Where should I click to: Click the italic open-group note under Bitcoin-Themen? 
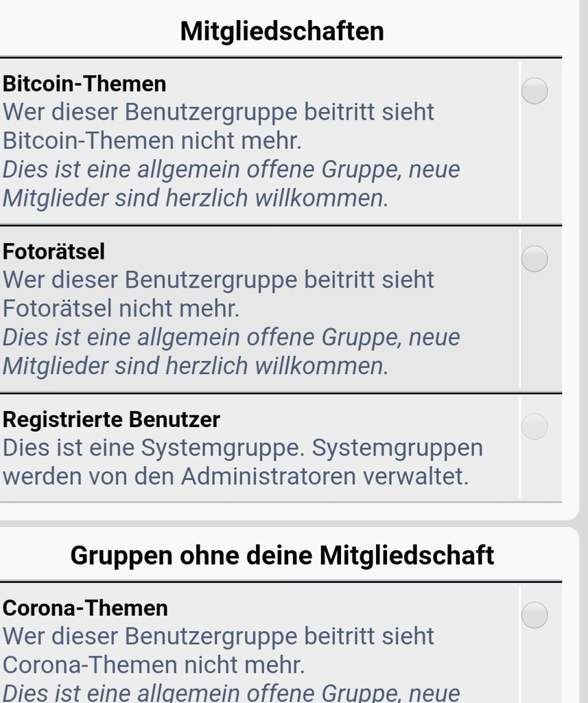(231, 184)
